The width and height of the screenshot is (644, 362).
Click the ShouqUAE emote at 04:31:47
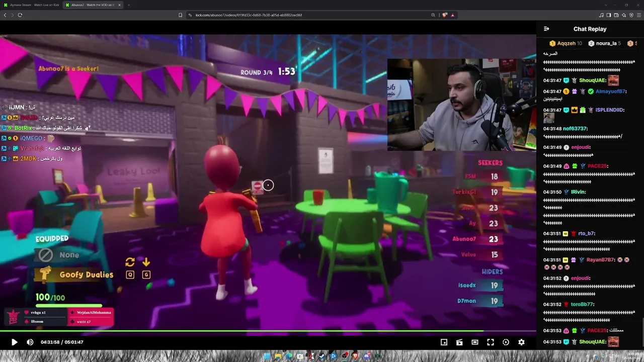(613, 80)
